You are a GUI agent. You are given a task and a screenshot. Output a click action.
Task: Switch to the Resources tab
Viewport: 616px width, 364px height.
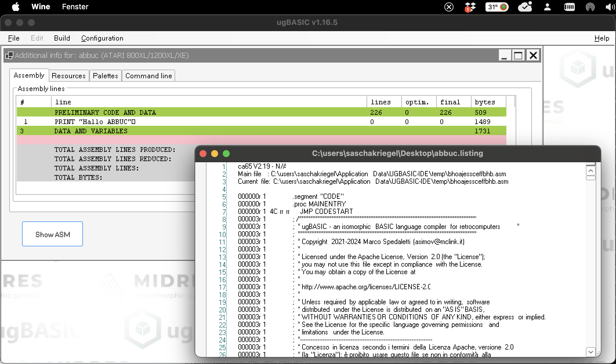[x=69, y=76]
